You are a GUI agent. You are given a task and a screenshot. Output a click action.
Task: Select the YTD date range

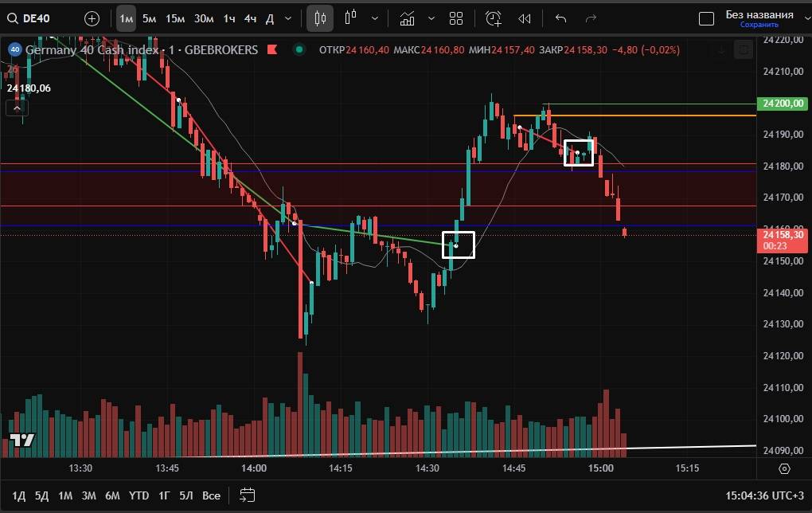[x=139, y=496]
